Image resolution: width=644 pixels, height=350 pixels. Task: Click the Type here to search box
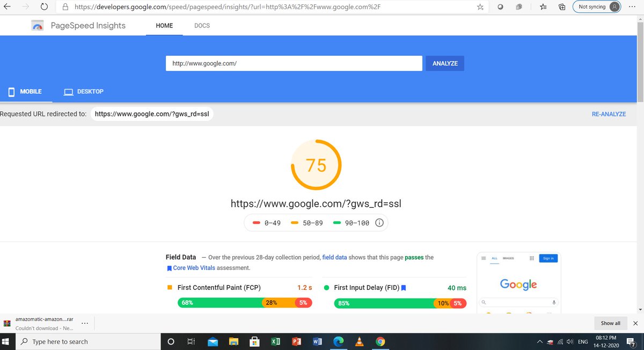[x=88, y=341]
